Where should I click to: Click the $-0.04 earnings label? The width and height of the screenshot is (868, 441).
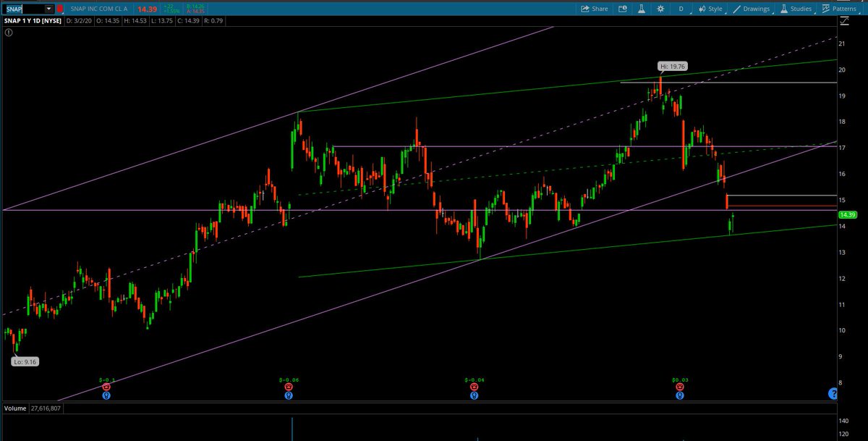pyautogui.click(x=474, y=379)
